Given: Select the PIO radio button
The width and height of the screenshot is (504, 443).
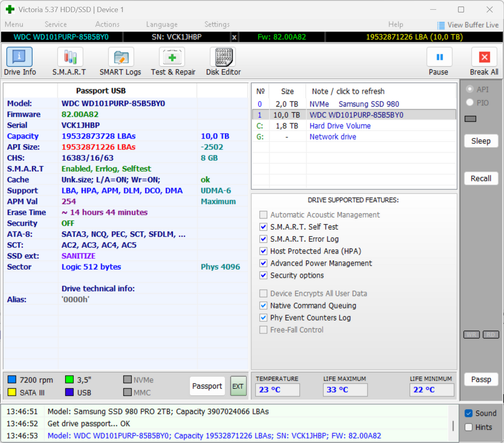Looking at the screenshot, I should coord(470,102).
